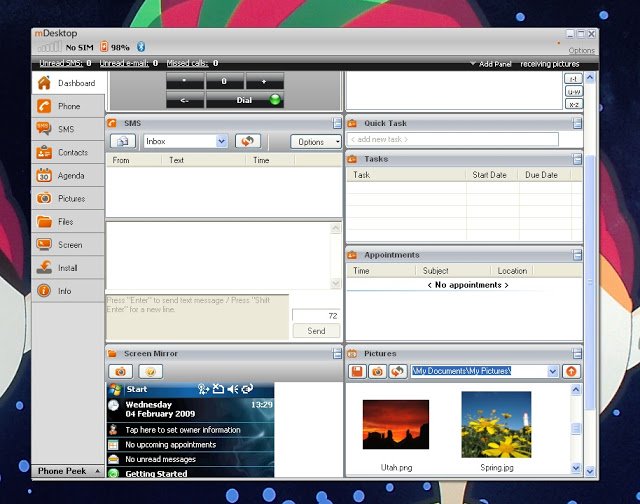Select the Utah.png thumbnail
Screen dimensions: 640x504
[396, 424]
